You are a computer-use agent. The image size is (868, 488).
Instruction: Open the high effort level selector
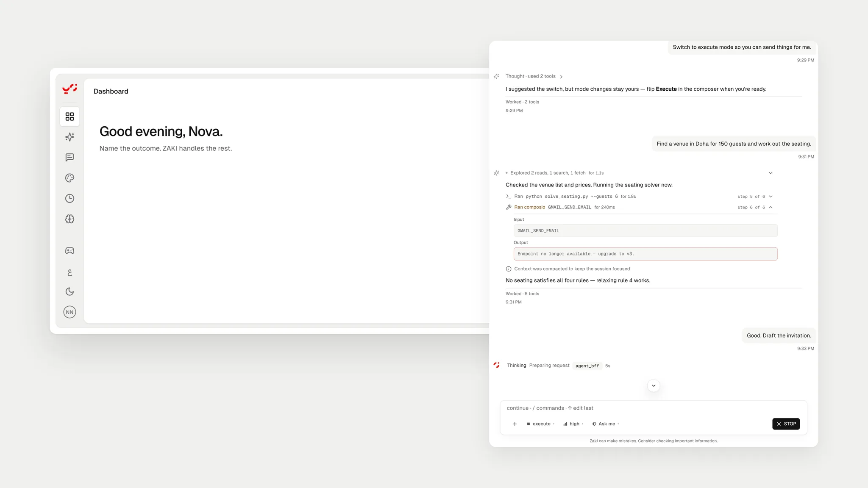coord(573,424)
